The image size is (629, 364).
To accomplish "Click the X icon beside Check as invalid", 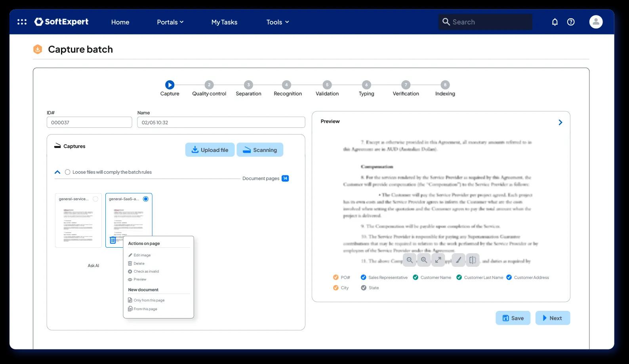I will pyautogui.click(x=130, y=271).
